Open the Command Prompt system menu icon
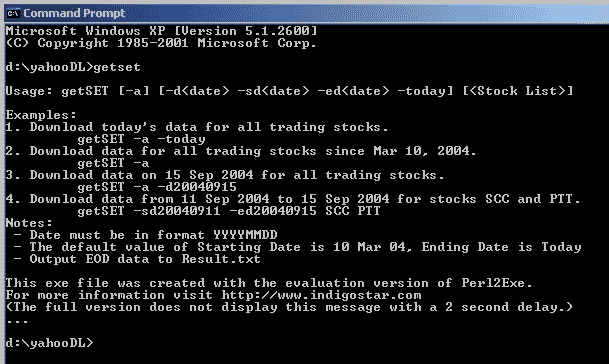 (x=13, y=13)
